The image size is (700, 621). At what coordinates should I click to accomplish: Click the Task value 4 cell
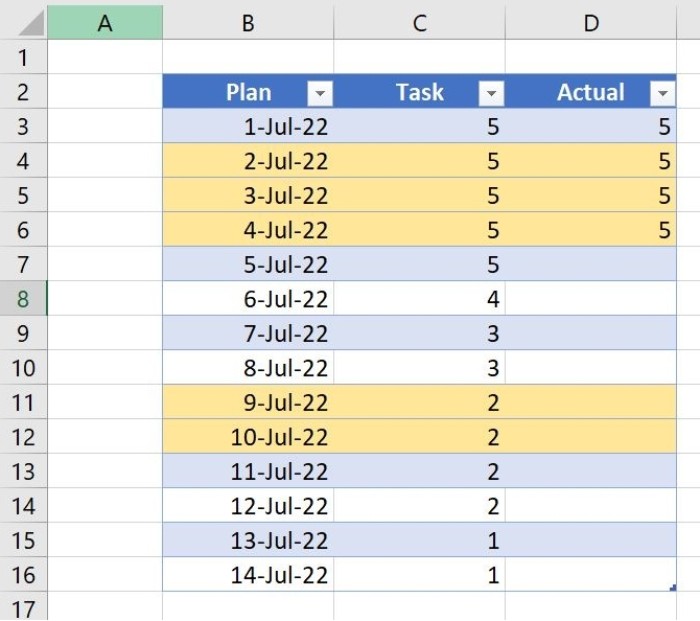pyautogui.click(x=419, y=299)
